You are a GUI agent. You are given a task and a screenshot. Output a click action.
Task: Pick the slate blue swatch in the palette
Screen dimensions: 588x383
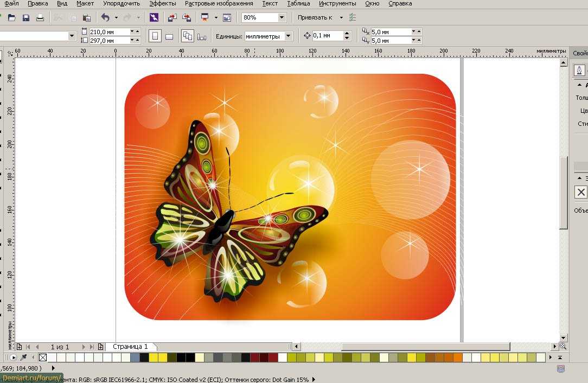click(135, 358)
